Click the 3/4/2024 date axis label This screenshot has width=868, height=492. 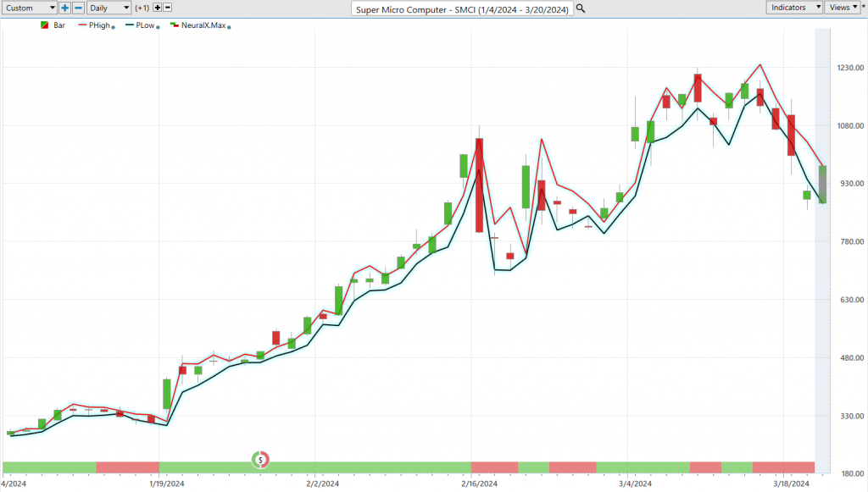click(635, 484)
